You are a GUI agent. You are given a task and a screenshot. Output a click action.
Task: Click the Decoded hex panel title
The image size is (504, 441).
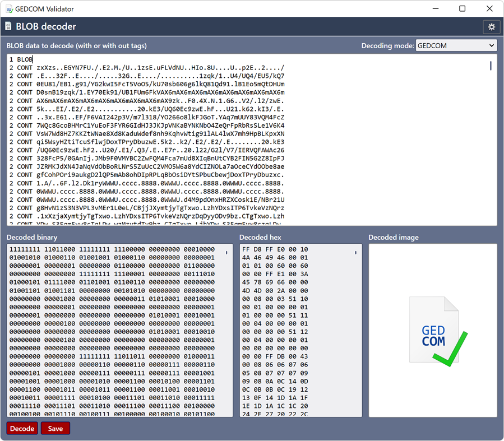(258, 237)
